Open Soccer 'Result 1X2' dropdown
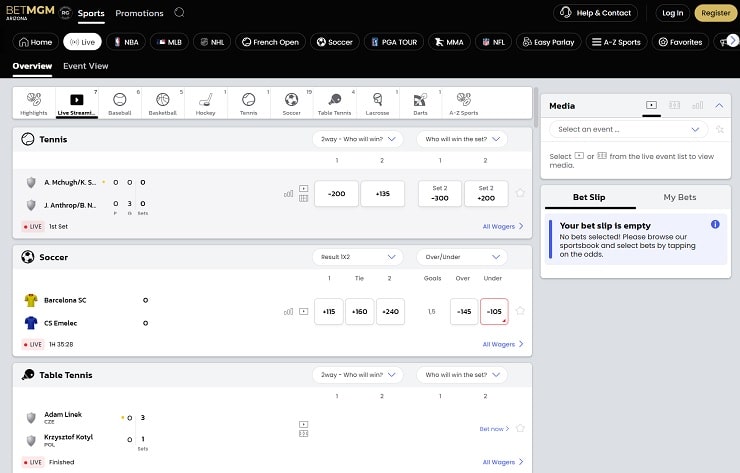Viewport: 740px width, 473px height. [358, 257]
